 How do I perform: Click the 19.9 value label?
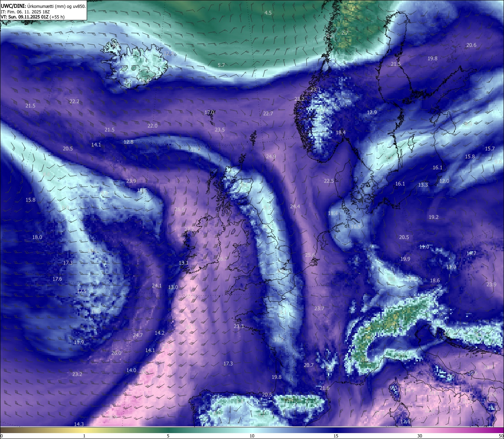tap(405, 259)
